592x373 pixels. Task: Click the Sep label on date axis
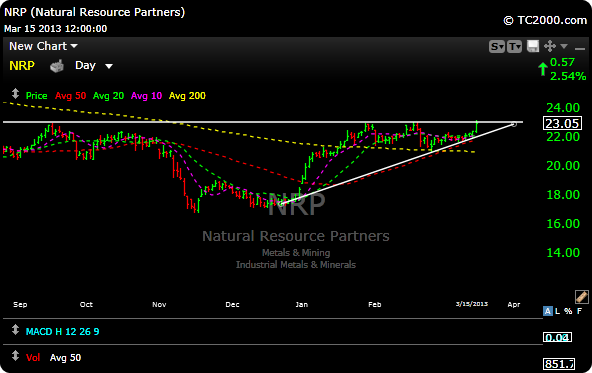click(20, 304)
